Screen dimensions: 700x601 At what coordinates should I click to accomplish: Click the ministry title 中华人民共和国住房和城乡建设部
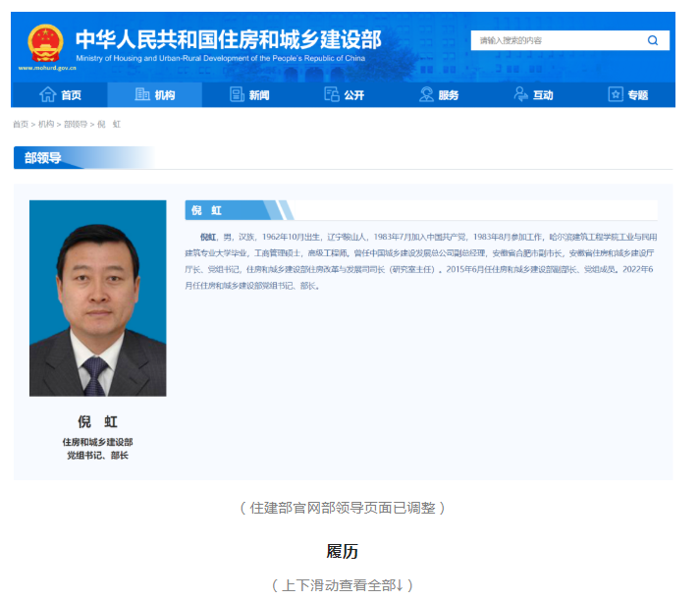(x=228, y=39)
